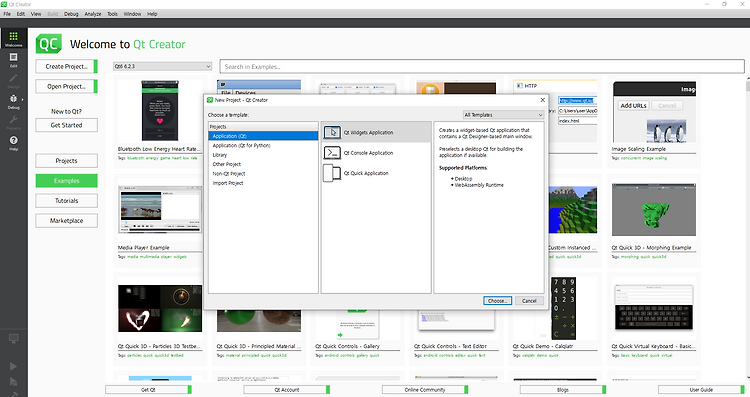Open the Help menu
Image resolution: width=750 pixels, height=397 pixels.
pyautogui.click(x=152, y=14)
